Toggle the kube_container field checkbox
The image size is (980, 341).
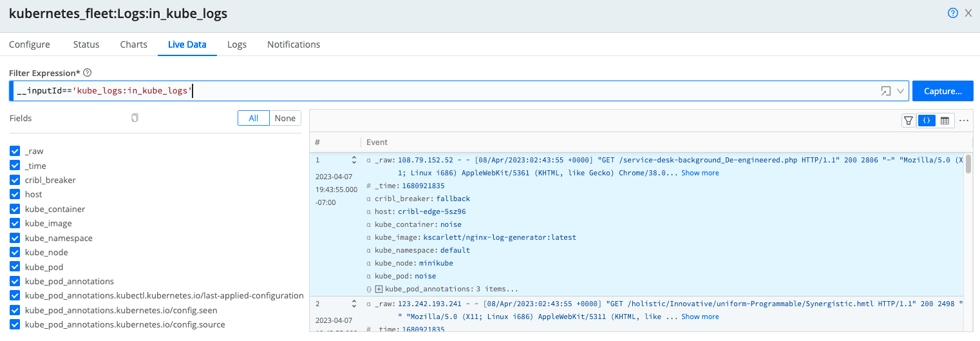click(x=15, y=209)
